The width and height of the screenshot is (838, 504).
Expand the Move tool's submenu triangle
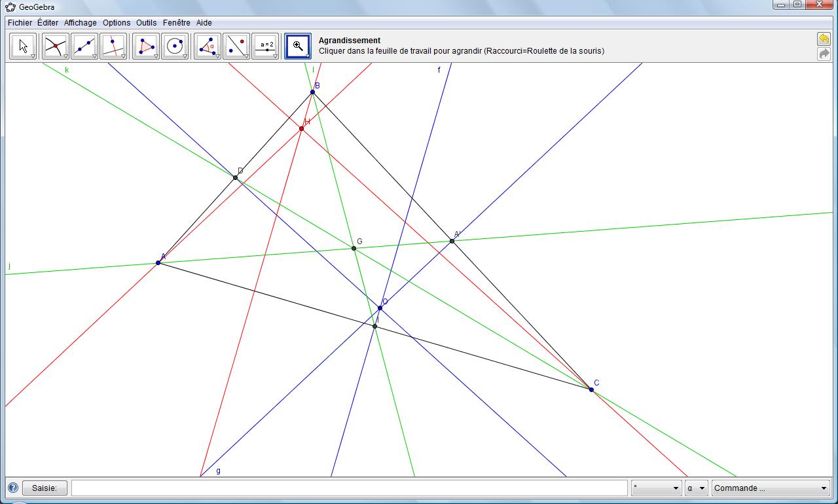[33, 56]
